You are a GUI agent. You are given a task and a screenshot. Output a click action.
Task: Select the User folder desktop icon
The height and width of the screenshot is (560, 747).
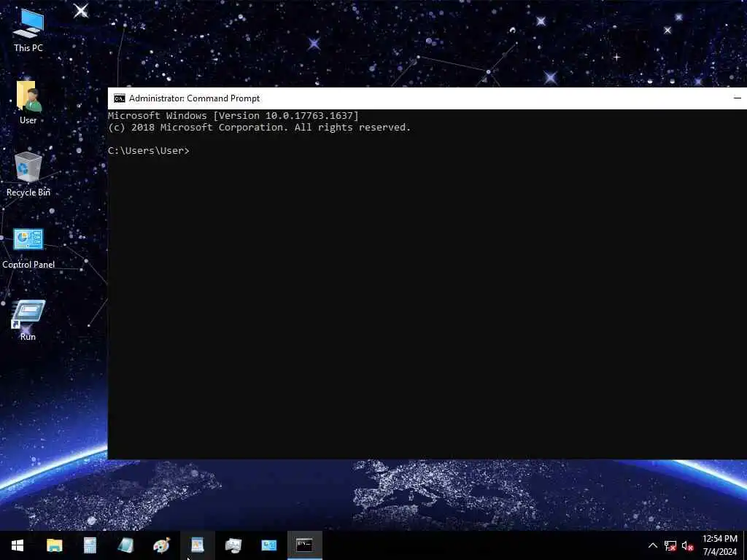coord(28,102)
